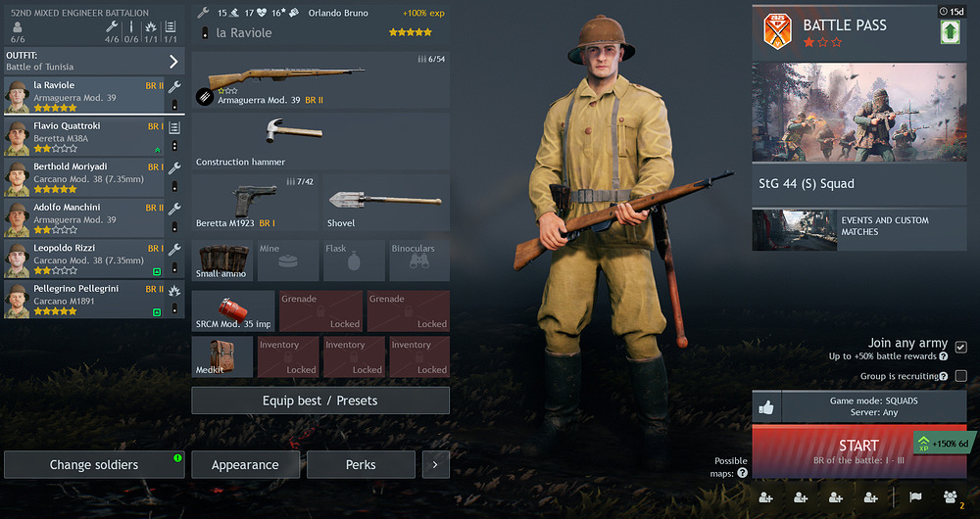Click the Possible maps question mark icon
Image resolution: width=980 pixels, height=519 pixels.
tap(743, 473)
